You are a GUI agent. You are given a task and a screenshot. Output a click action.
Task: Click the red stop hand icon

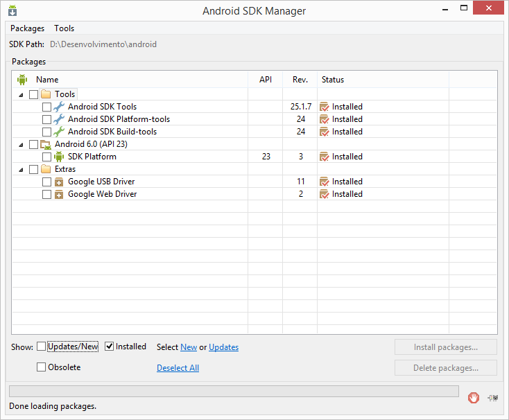point(474,398)
